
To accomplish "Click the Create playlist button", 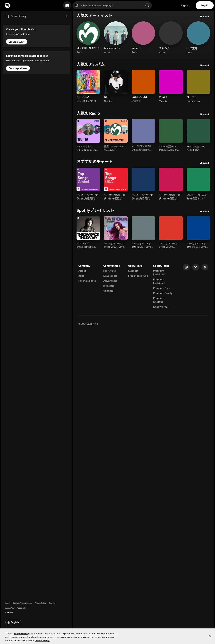I will [x=17, y=42].
